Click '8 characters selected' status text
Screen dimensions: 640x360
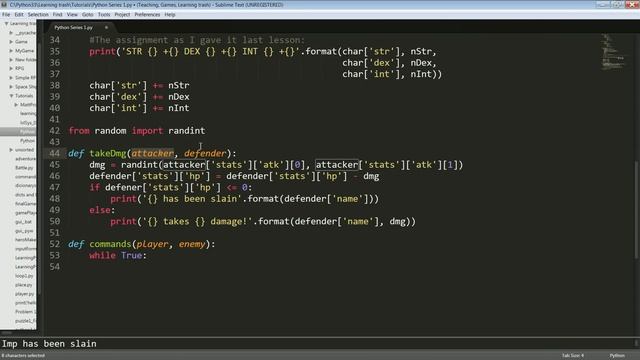tap(23, 356)
